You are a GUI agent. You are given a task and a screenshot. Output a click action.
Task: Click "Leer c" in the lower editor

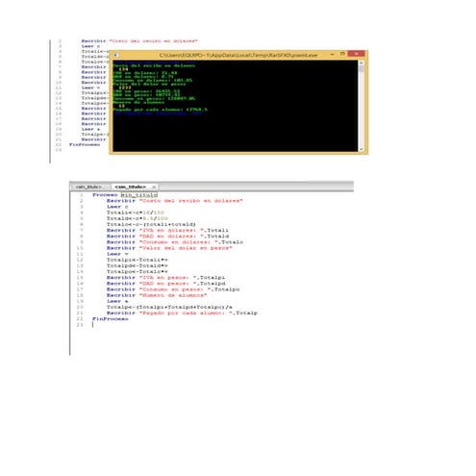tap(117, 207)
